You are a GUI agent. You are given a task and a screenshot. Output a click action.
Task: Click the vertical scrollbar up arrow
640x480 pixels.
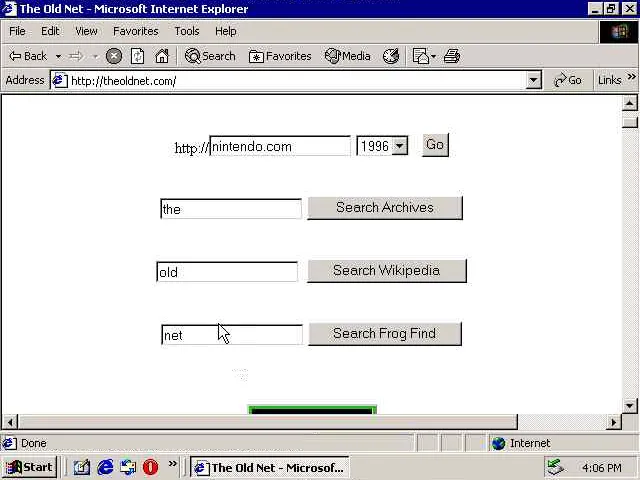click(630, 104)
